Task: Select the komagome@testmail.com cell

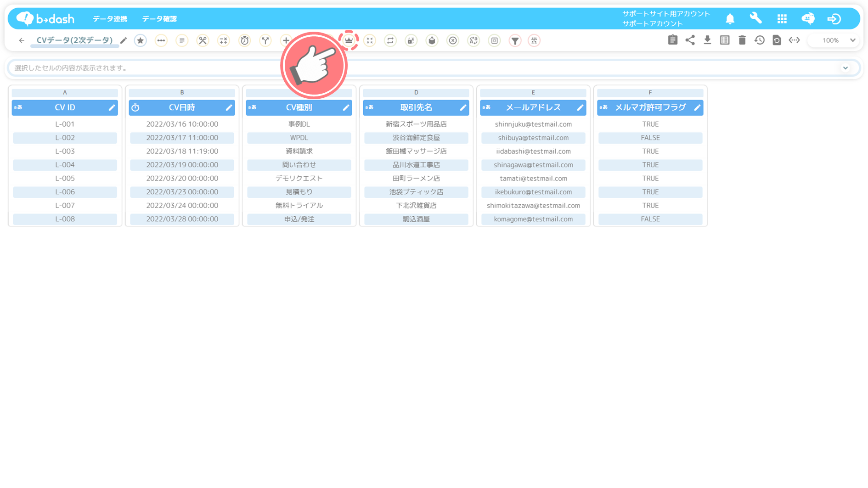Action: [x=533, y=219]
